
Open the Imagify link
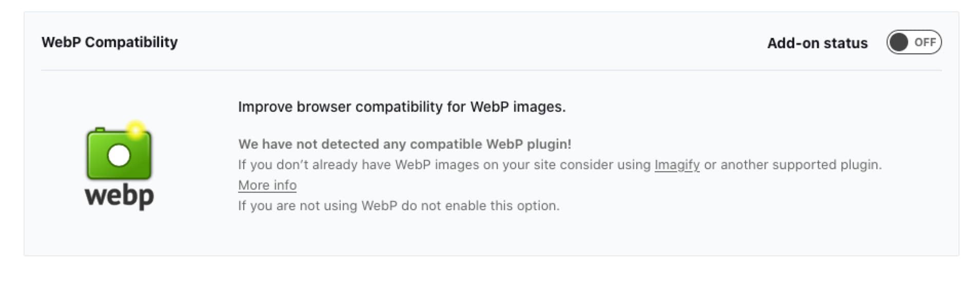(677, 165)
